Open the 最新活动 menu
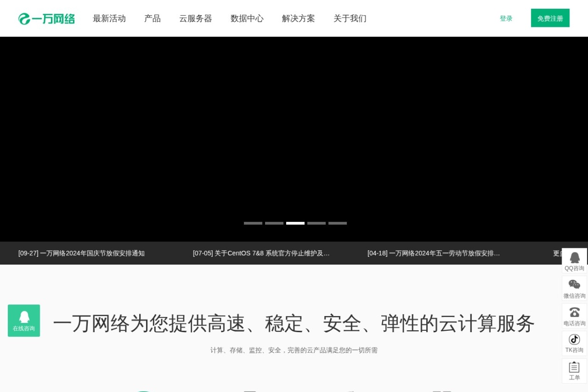 click(x=109, y=19)
